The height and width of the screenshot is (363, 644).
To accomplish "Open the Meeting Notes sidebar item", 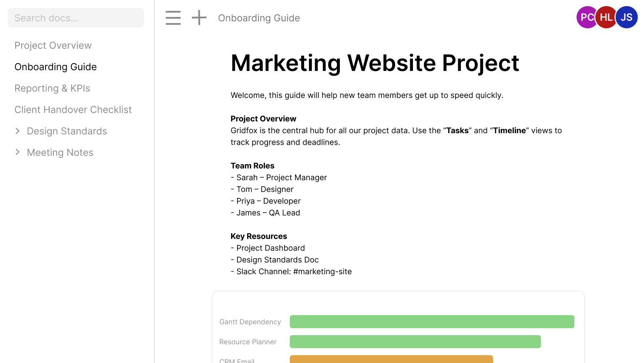I will (60, 152).
